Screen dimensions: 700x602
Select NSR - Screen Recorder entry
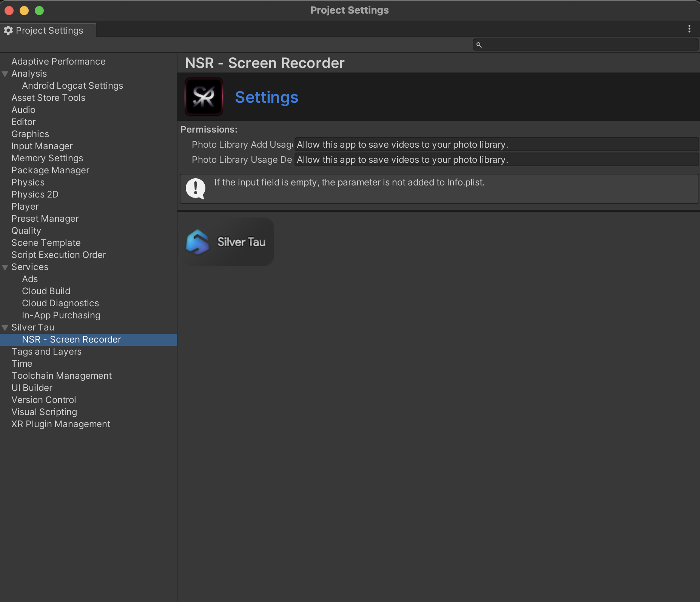coord(88,340)
